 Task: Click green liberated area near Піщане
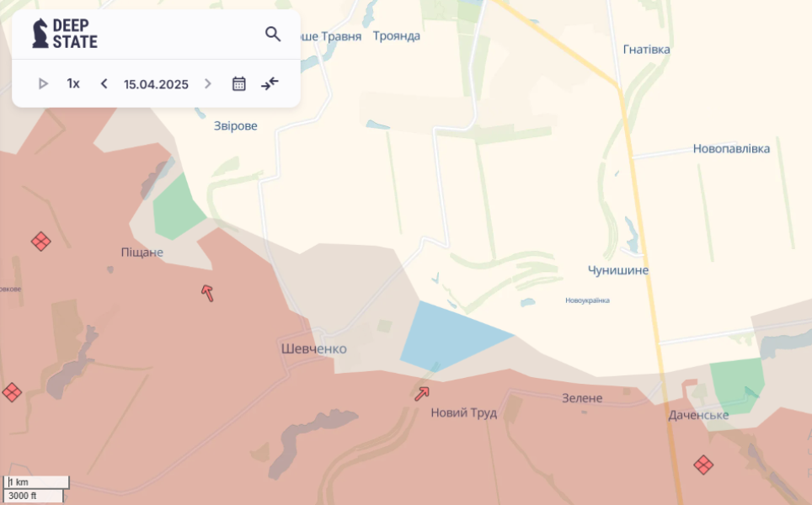[177, 206]
